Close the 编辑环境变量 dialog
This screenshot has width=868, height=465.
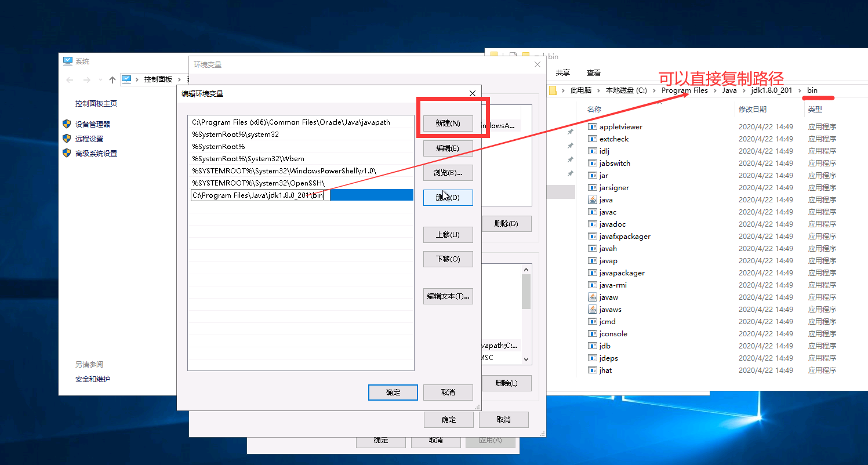[x=473, y=93]
